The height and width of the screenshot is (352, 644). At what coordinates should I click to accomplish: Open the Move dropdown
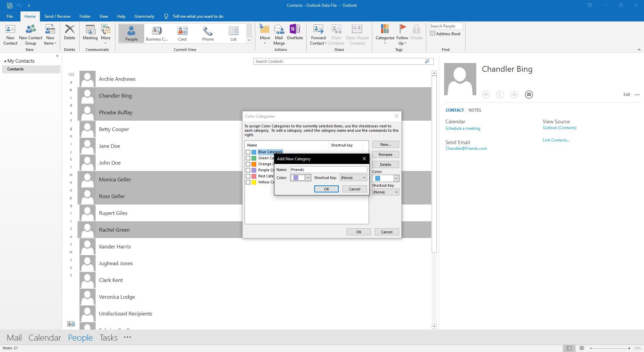(265, 35)
